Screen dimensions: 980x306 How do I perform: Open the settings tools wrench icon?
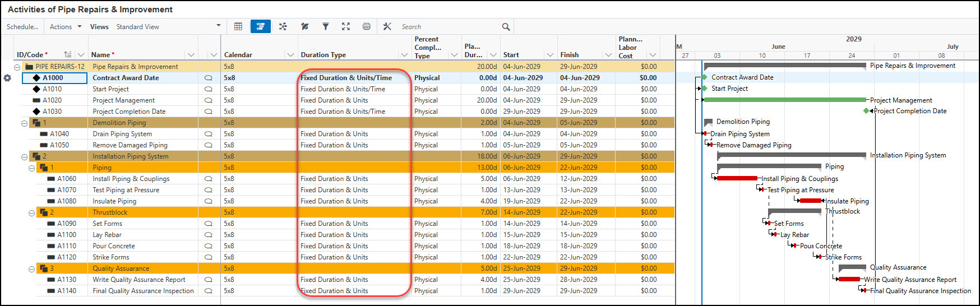[387, 26]
